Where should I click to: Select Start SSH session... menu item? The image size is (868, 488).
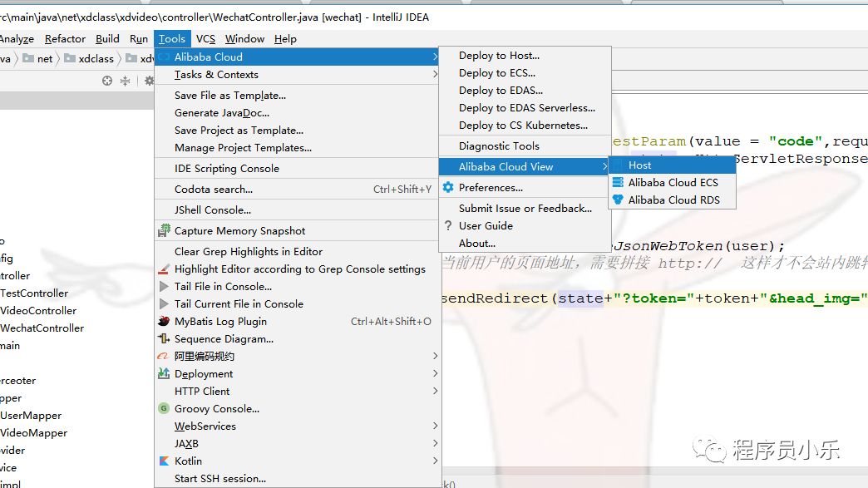point(220,479)
